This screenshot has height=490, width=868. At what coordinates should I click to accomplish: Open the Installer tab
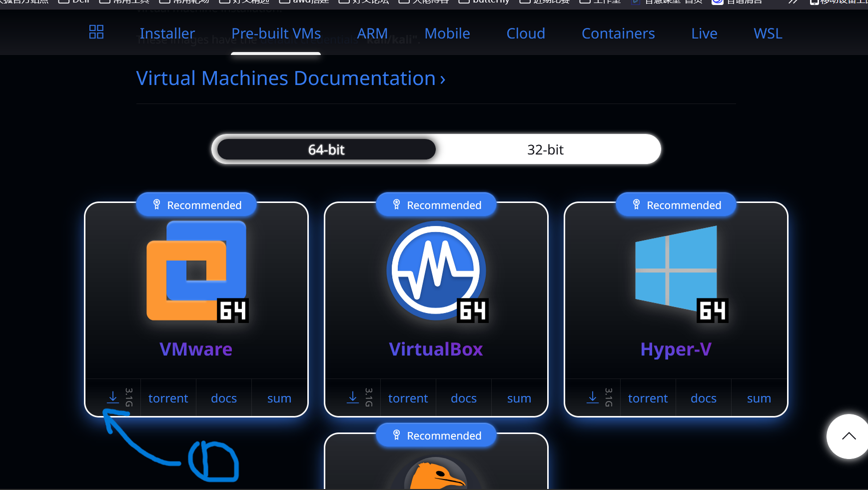point(167,33)
